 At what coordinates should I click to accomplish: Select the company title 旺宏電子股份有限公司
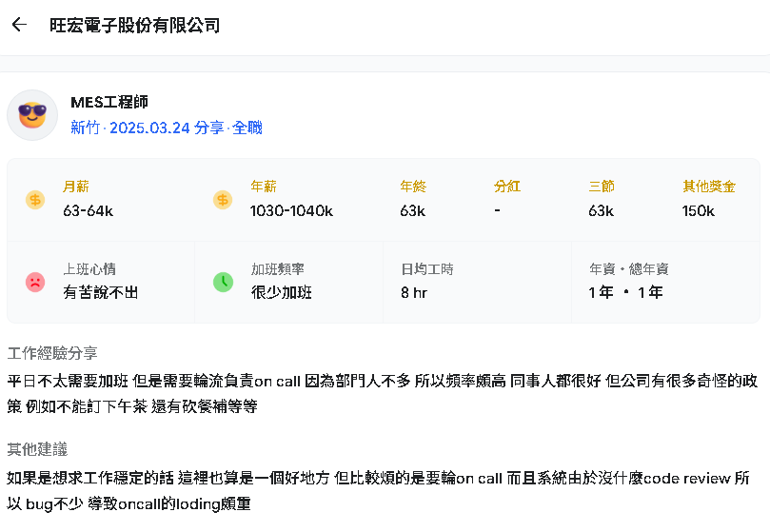click(134, 25)
